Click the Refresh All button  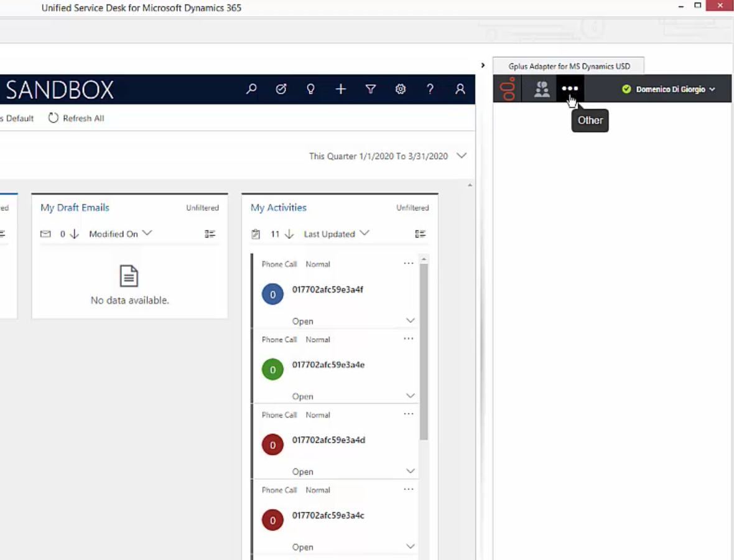pyautogui.click(x=77, y=118)
